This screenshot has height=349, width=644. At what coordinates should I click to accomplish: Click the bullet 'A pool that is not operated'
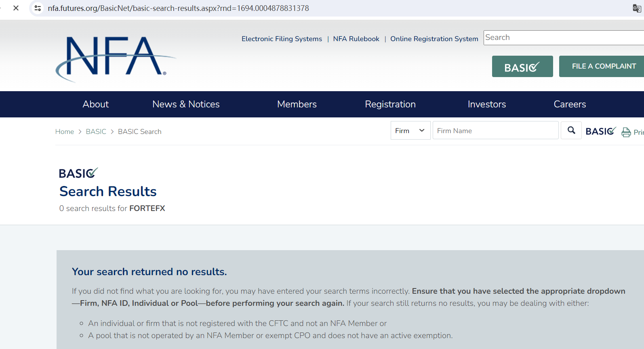tap(271, 335)
